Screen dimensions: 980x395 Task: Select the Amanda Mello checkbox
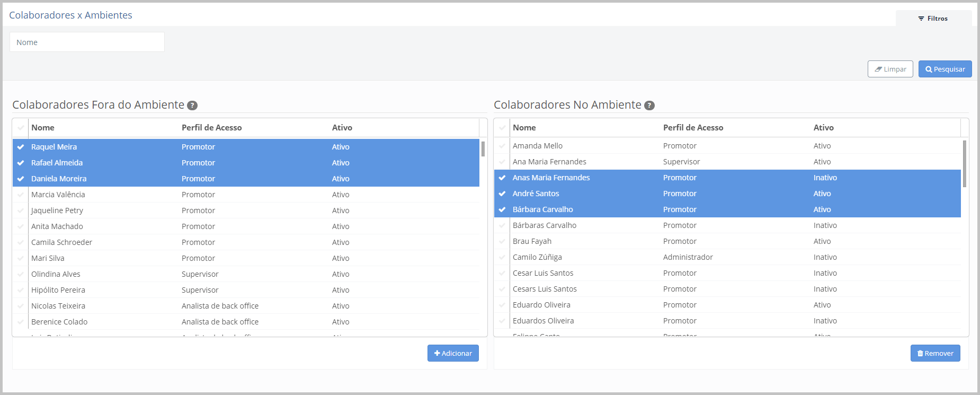coord(502,146)
